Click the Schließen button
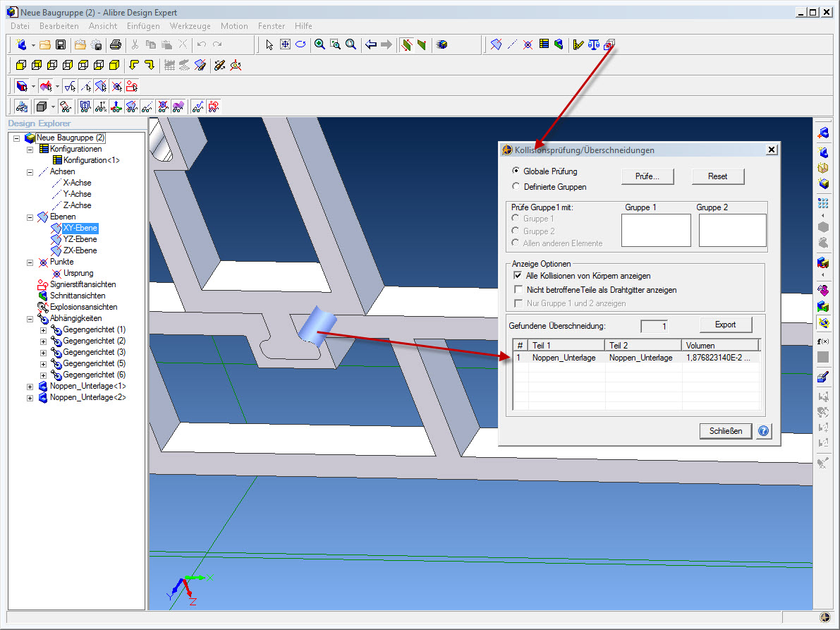The image size is (840, 630). coord(726,431)
